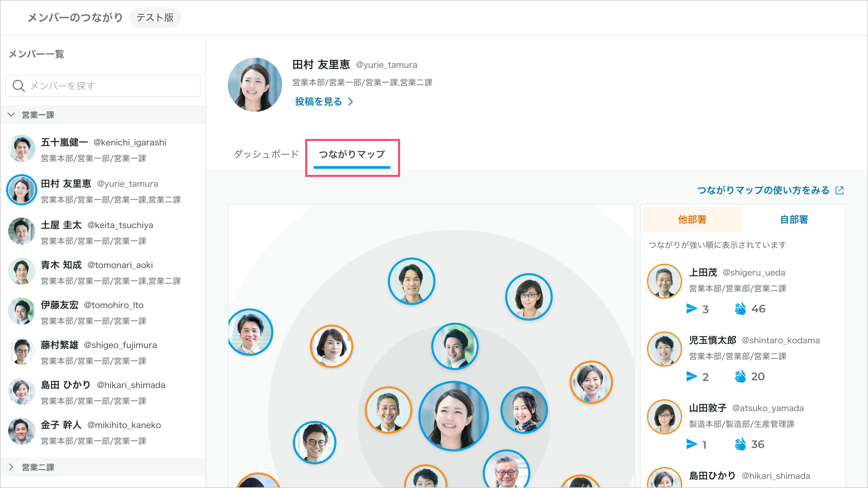Click the central woman avatar on the map
The width and height of the screenshot is (868, 488).
454,416
